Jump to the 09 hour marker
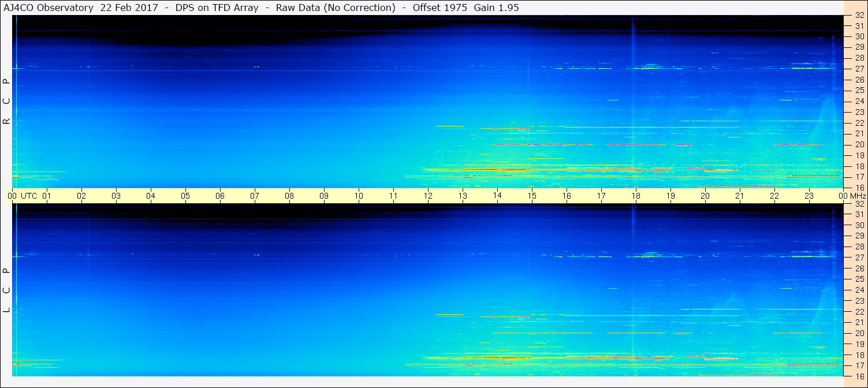 pyautogui.click(x=324, y=196)
